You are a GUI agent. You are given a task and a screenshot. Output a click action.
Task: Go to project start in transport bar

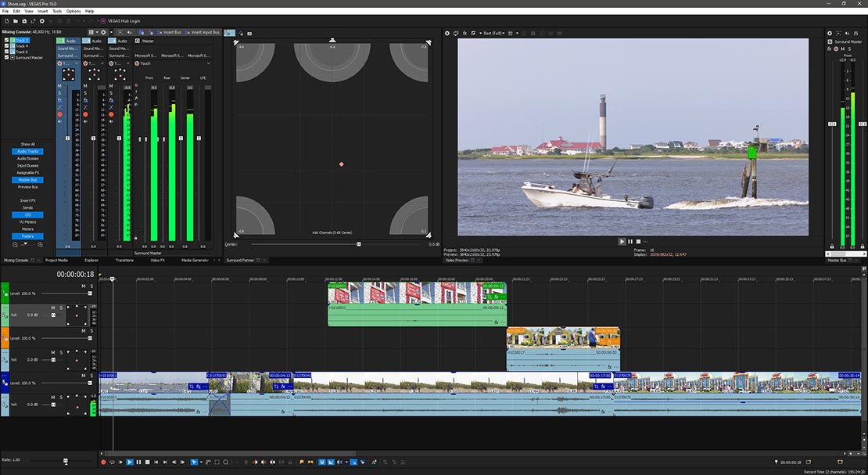pyautogui.click(x=156, y=462)
